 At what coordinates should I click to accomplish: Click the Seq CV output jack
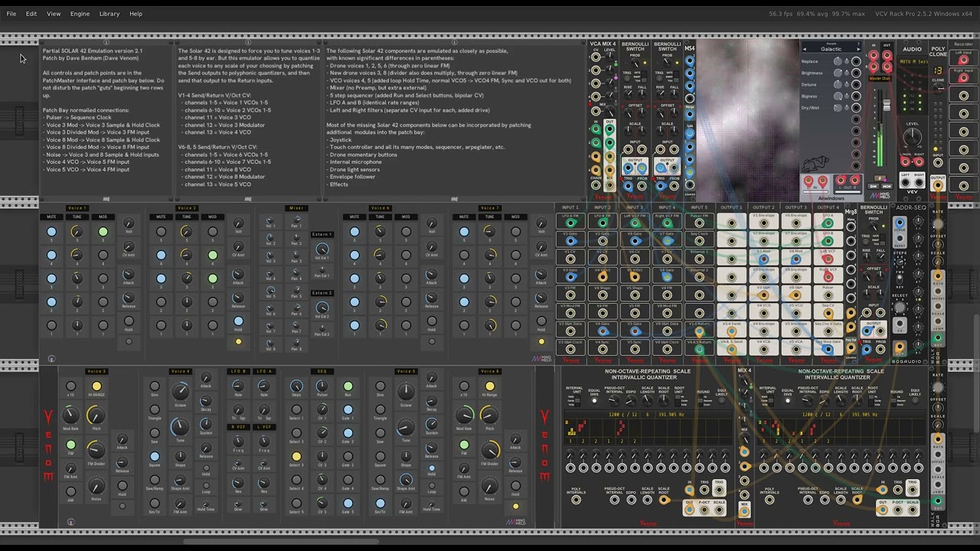point(828,312)
